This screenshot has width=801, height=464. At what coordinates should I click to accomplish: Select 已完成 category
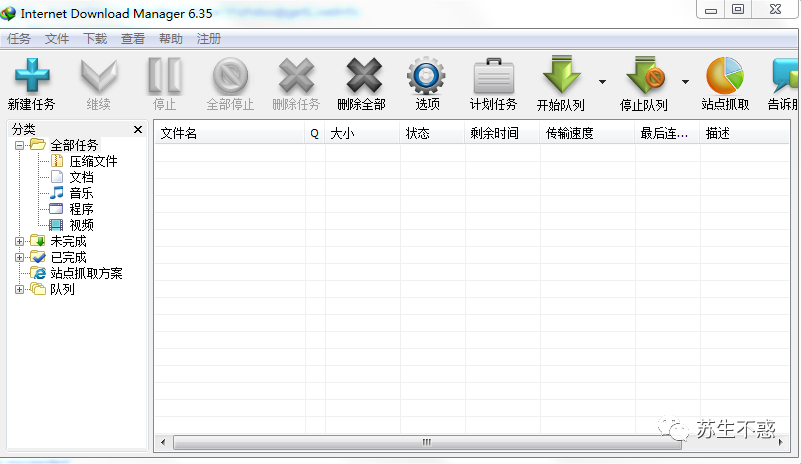68,257
